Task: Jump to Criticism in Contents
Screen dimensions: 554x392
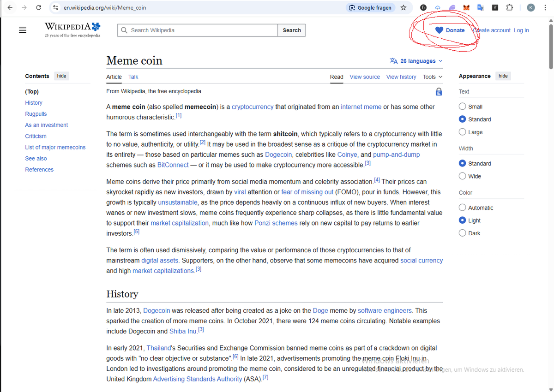Action: 36,136
